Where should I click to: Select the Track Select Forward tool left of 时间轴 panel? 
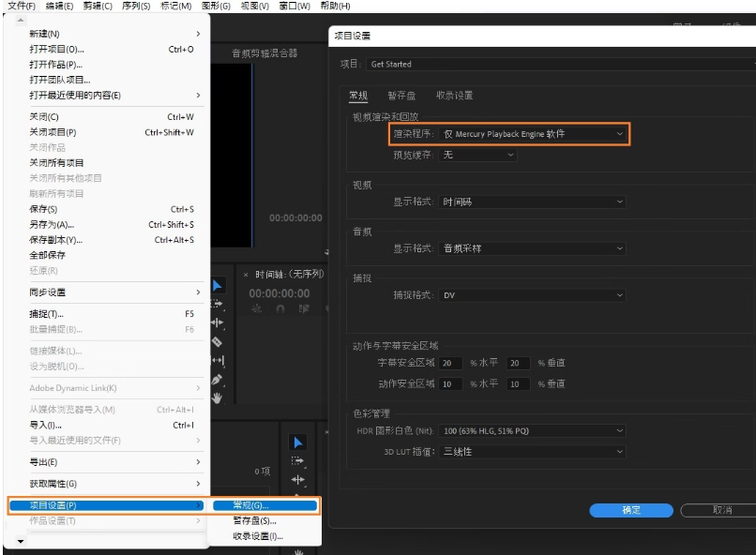(x=218, y=304)
